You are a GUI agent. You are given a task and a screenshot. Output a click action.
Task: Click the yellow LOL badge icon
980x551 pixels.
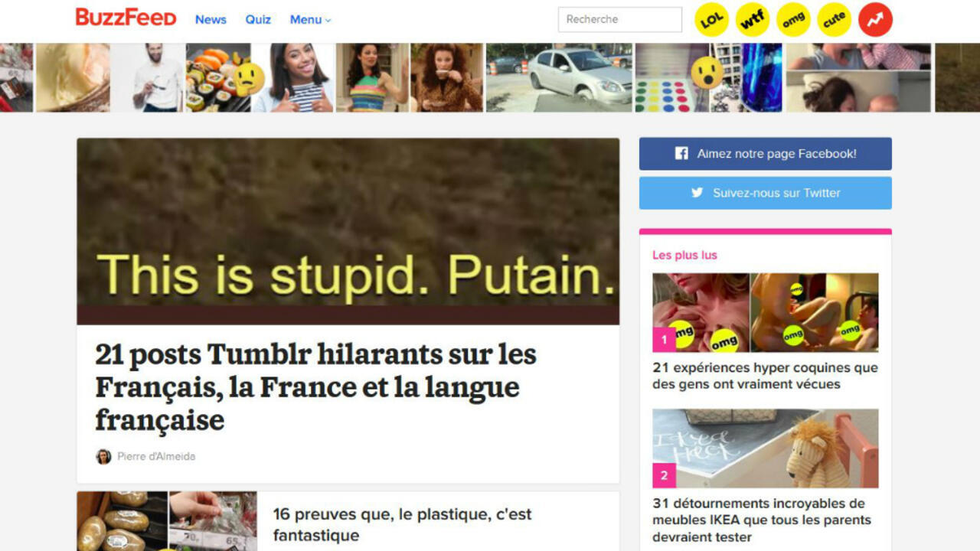pos(712,20)
